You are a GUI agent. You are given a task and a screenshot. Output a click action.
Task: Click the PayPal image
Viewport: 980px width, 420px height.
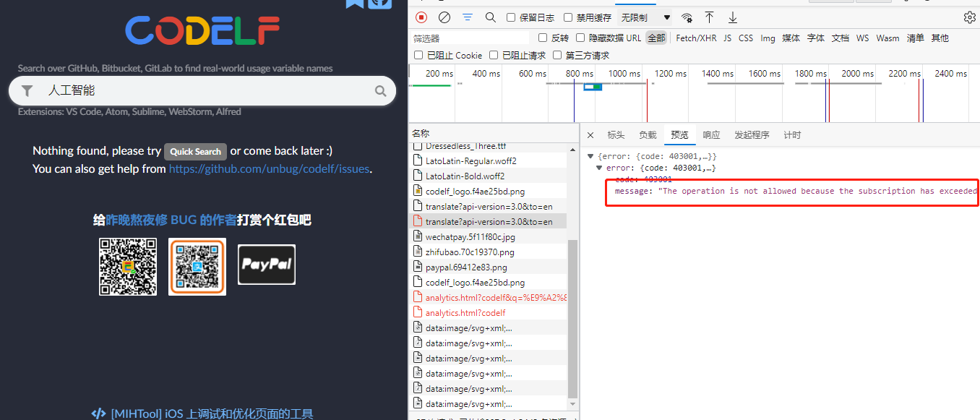click(x=267, y=264)
